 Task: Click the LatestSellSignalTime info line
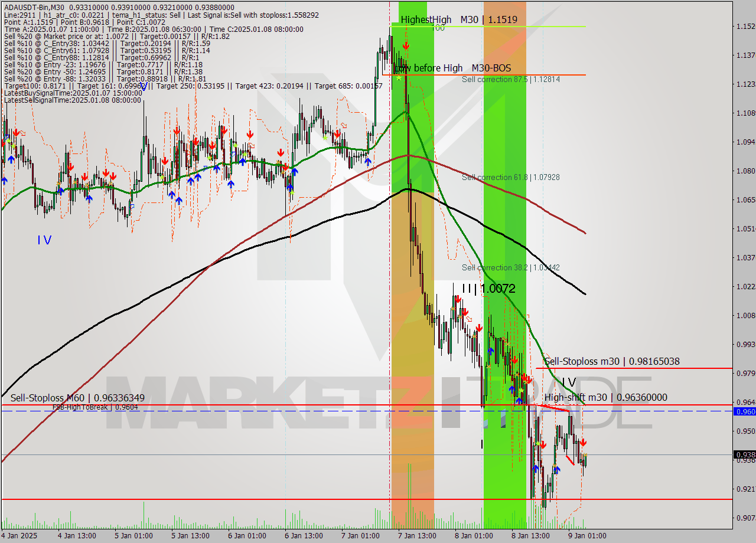point(73,100)
